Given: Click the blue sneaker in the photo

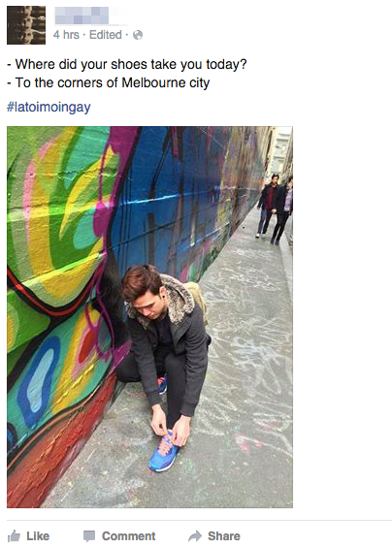Looking at the screenshot, I should coord(164,453).
